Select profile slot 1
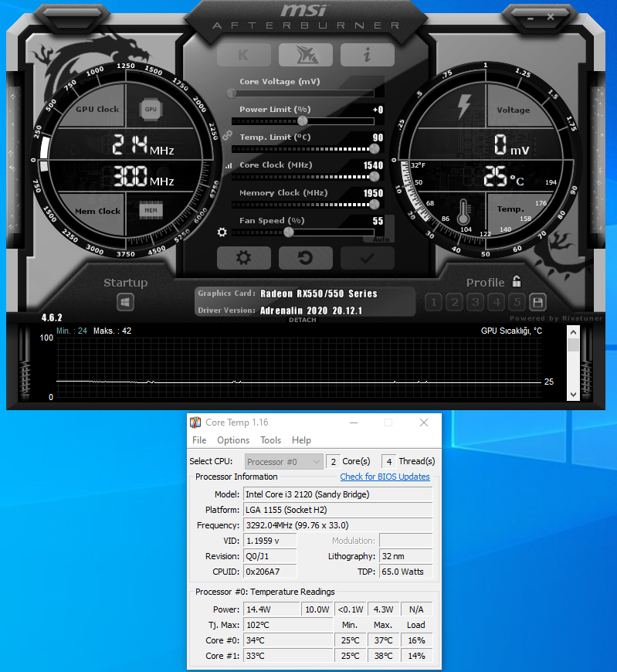Image resolution: width=617 pixels, height=672 pixels. coord(434,303)
